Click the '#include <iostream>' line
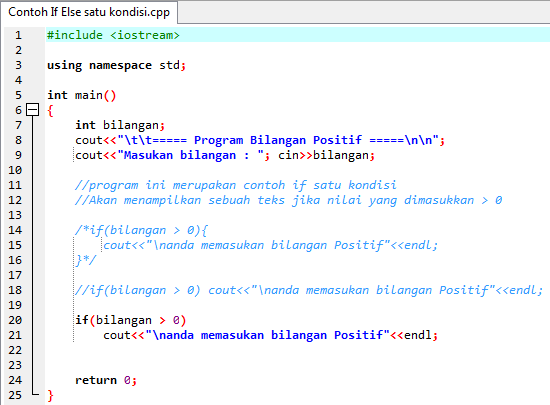Screen dimensions: 550x405 pyautogui.click(x=113, y=35)
